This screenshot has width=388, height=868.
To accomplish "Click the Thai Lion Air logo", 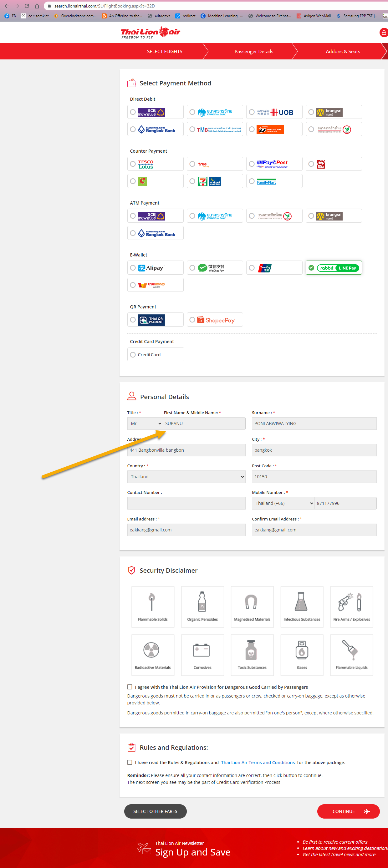I will (150, 32).
